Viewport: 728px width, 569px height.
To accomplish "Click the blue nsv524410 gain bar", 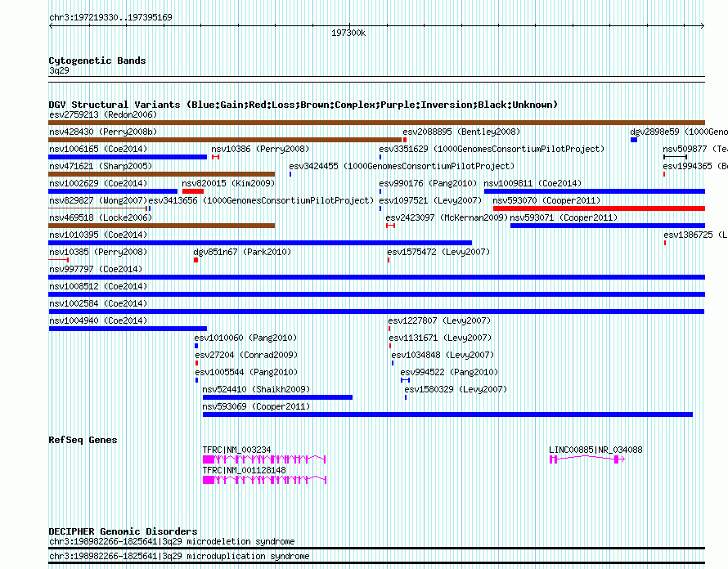I will click(277, 397).
